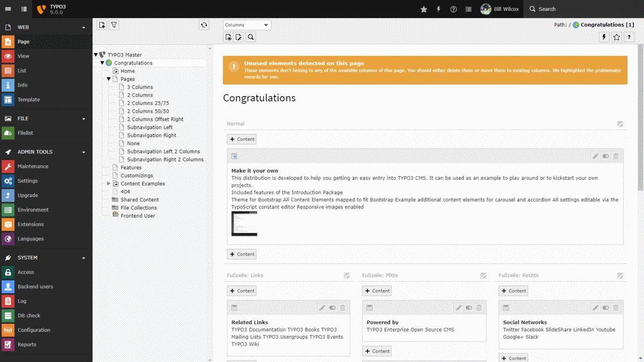Expand the Content Examples tree node

coord(109,183)
